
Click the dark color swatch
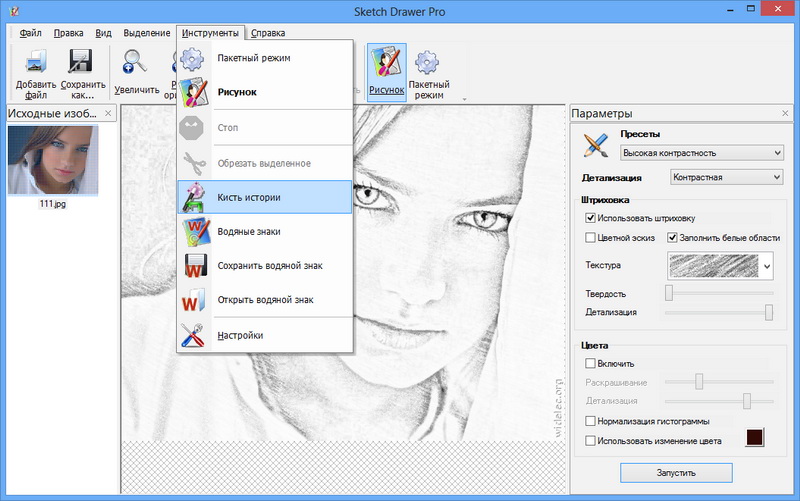pos(755,438)
